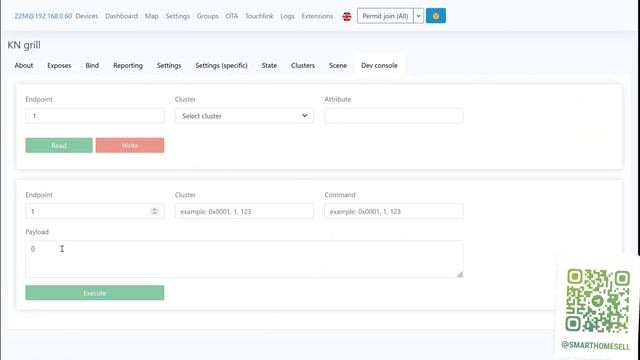
Task: Open the Extensions page
Action: (317, 16)
